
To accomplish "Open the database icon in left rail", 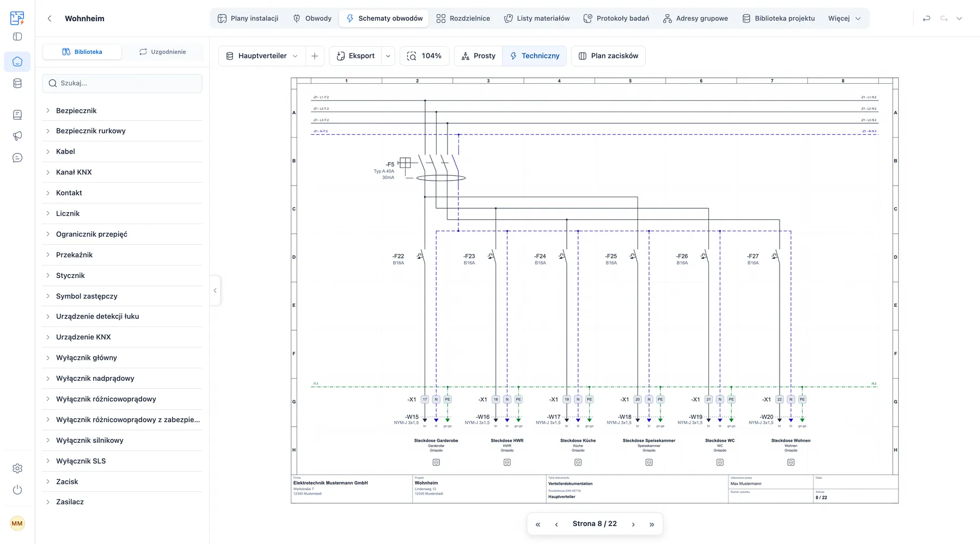I will [x=17, y=83].
